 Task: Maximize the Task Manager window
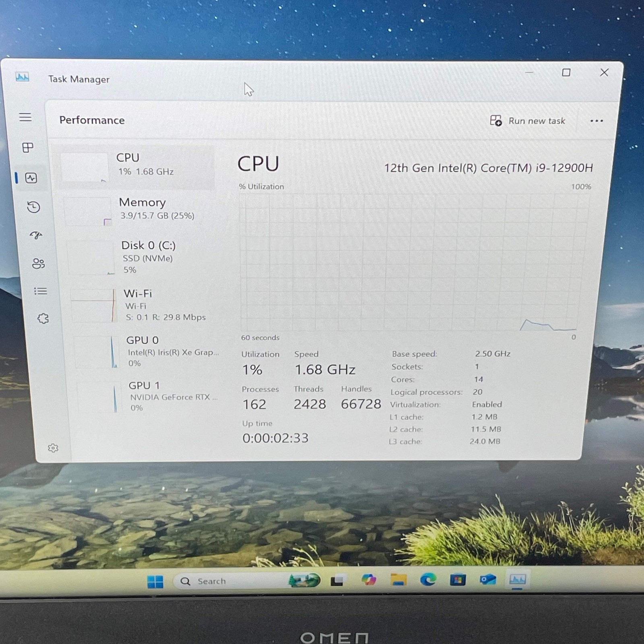point(566,72)
